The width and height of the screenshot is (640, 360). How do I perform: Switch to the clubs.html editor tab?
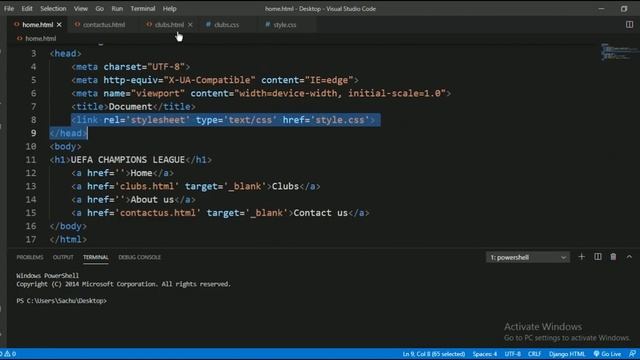[x=169, y=25]
